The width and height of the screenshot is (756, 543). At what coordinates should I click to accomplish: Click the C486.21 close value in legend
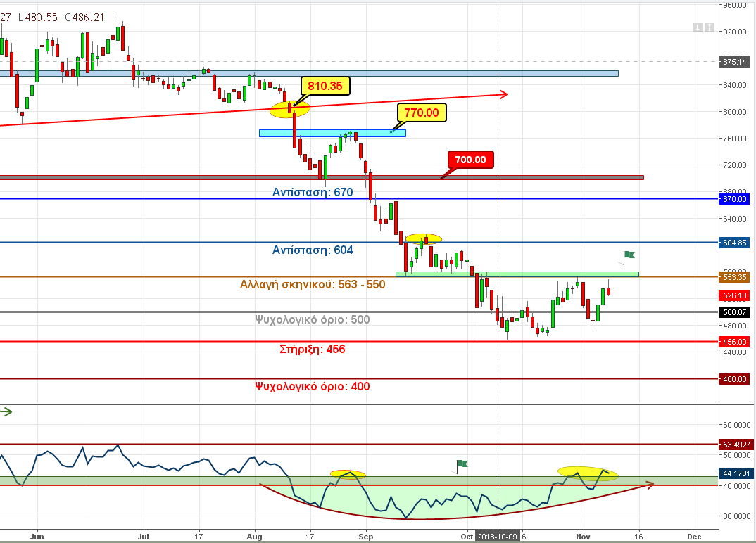(x=84, y=18)
